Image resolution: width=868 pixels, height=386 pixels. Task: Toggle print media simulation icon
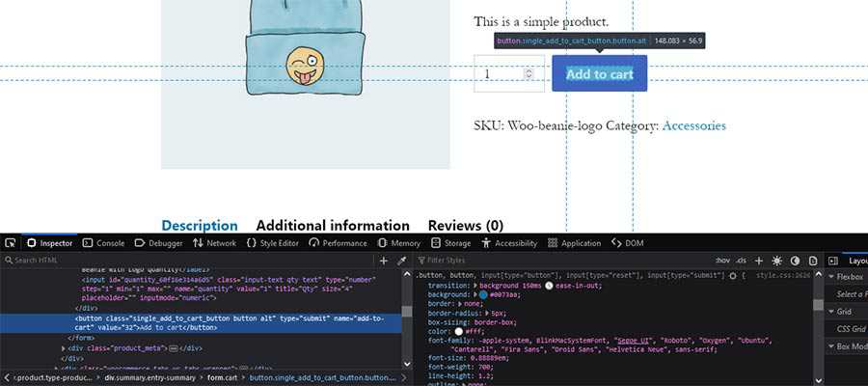pyautogui.click(x=813, y=261)
